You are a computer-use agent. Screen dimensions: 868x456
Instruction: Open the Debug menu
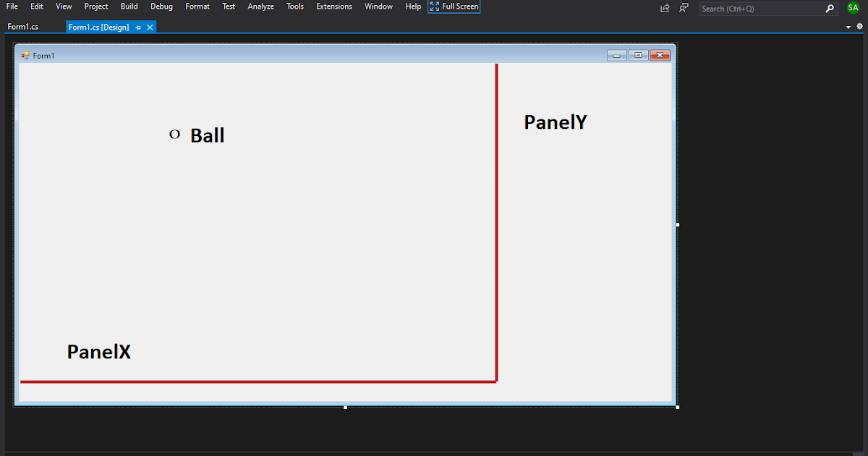point(161,7)
